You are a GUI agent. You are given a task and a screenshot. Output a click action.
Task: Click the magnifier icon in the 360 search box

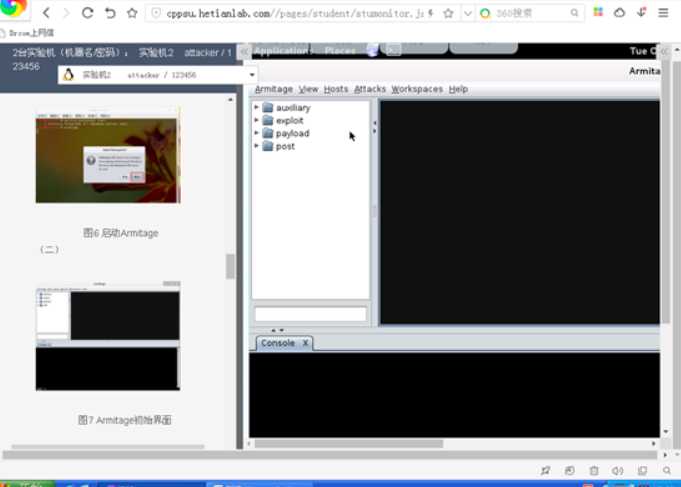click(x=575, y=13)
